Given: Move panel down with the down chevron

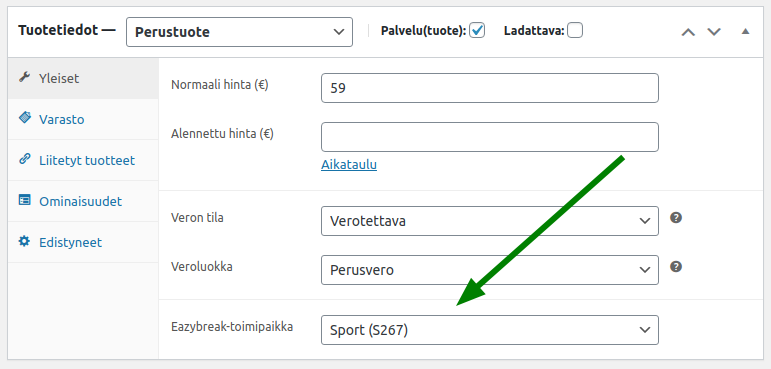Looking at the screenshot, I should click(714, 32).
